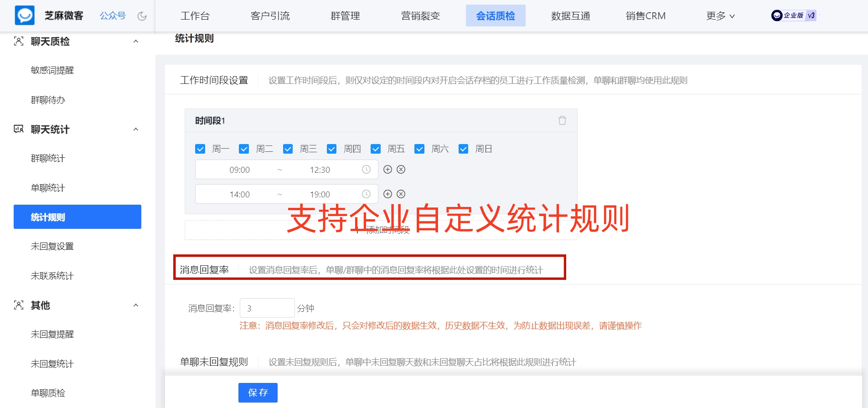
Task: Click the 其他 section icon
Action: 19,305
